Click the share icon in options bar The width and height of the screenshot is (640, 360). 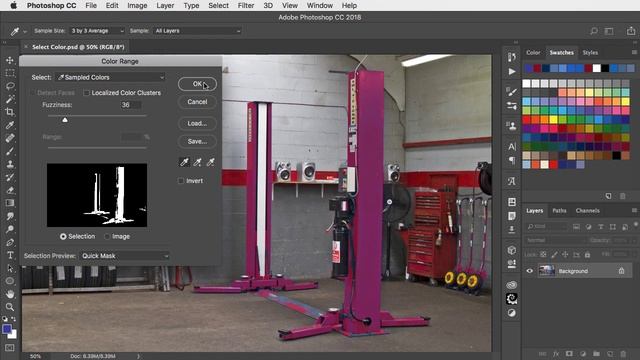coord(631,31)
